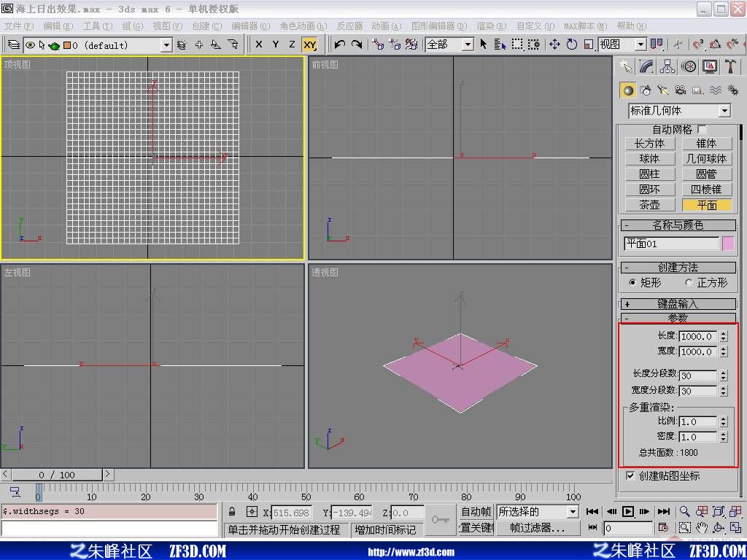Image resolution: width=747 pixels, height=560 pixels.
Task: Click the Undo arrow in the toolbar
Action: (x=340, y=44)
